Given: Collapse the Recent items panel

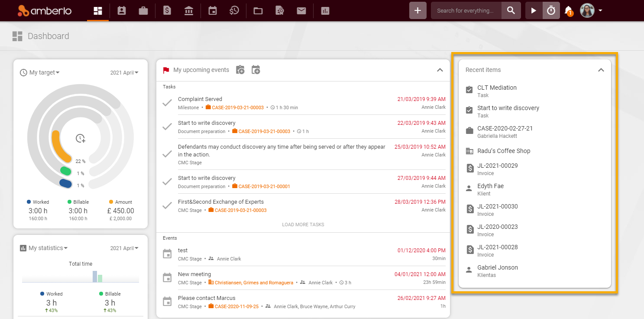Looking at the screenshot, I should 601,70.
